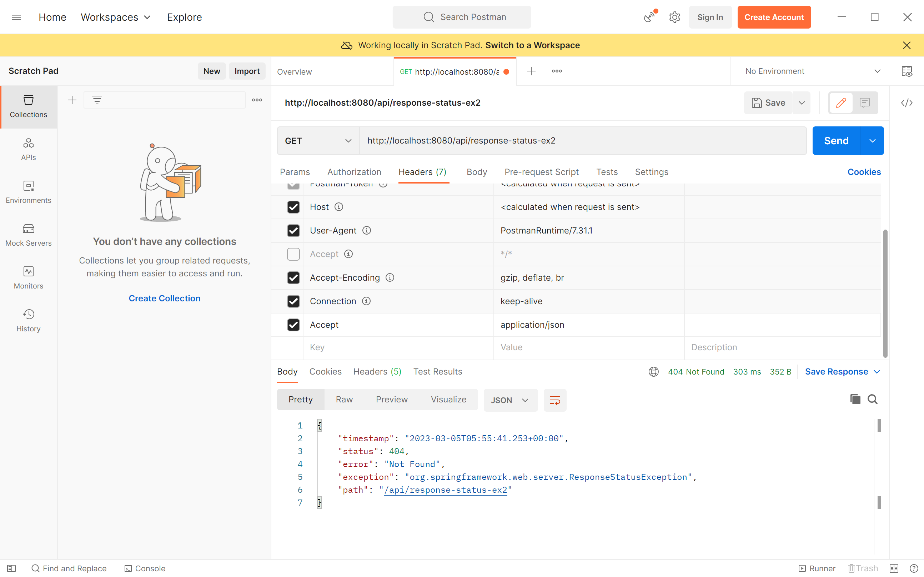
Task: Click the blue Send button
Action: [x=836, y=141]
